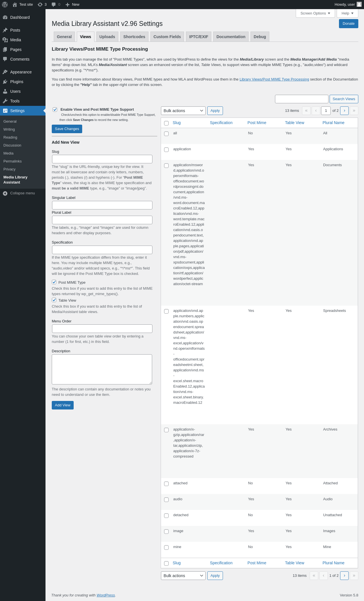The height and width of the screenshot is (601, 364).
Task: Click the Comments sidebar icon
Action: tap(5, 59)
